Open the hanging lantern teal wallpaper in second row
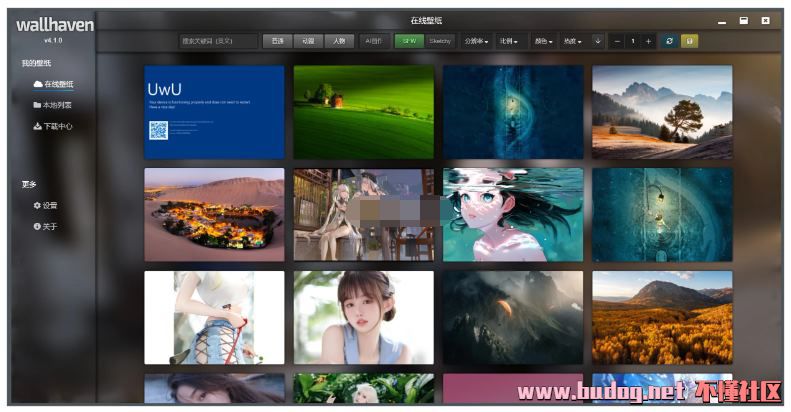This screenshot has height=412, width=791. click(662, 215)
